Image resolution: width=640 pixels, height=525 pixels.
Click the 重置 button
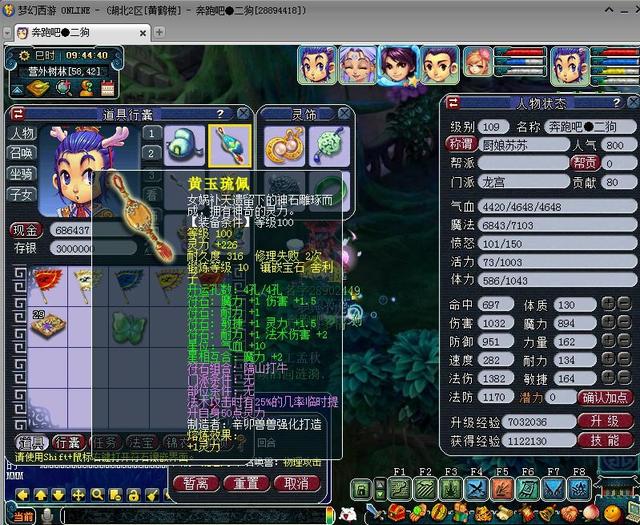tap(247, 484)
